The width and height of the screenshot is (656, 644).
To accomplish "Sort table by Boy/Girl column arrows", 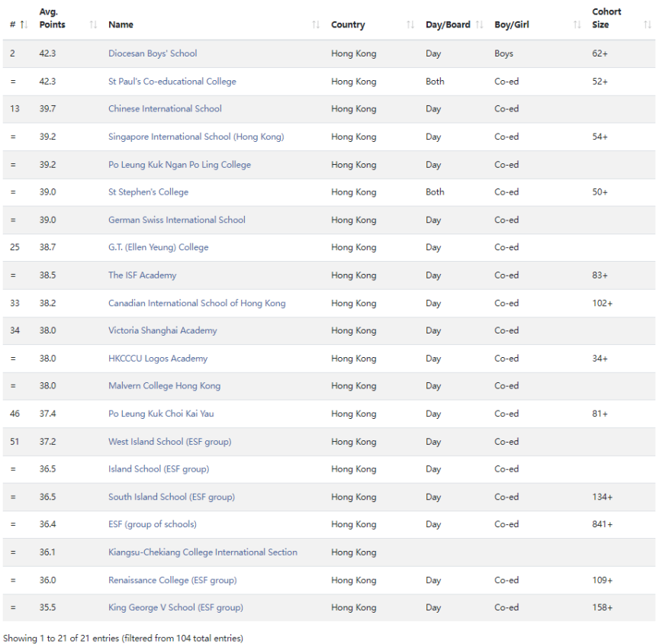I will (577, 24).
